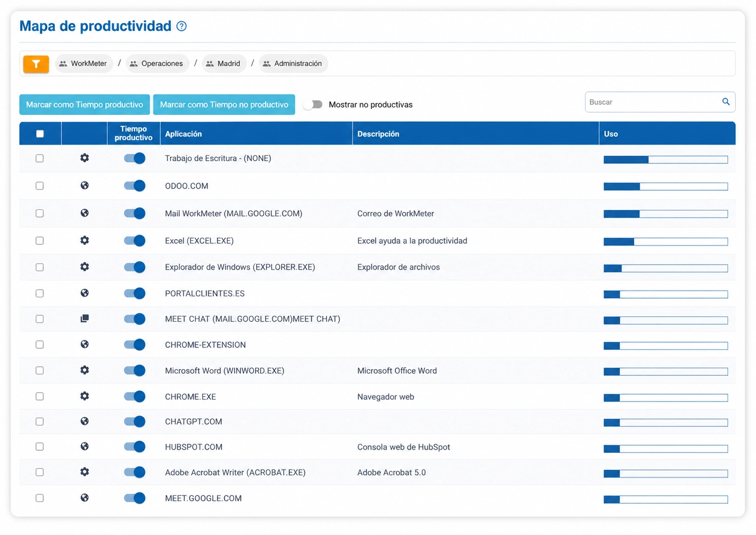Click the 'Mostrar no productivas' label
This screenshot has width=756, height=535.
pos(371,104)
